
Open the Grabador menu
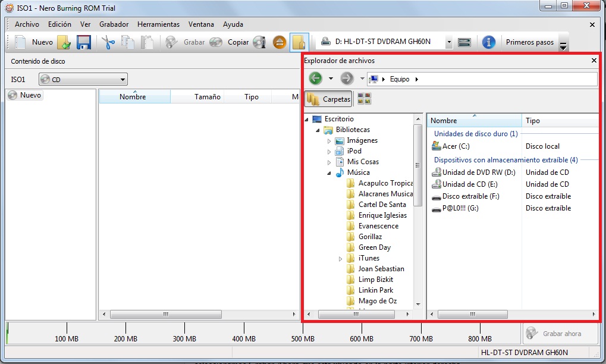click(114, 24)
